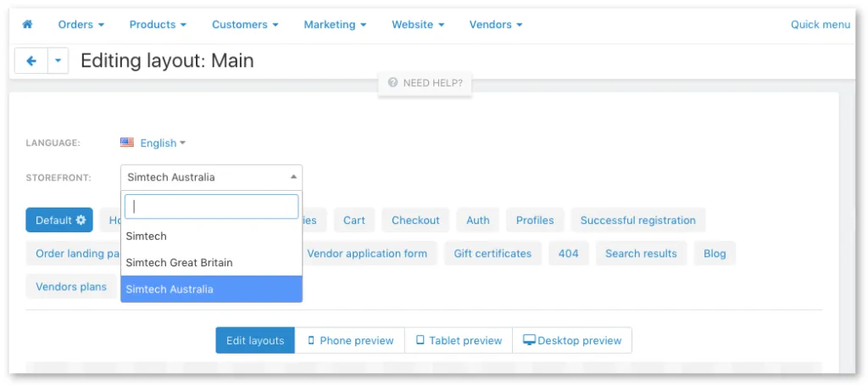Open the Order landing page tab

pos(74,254)
